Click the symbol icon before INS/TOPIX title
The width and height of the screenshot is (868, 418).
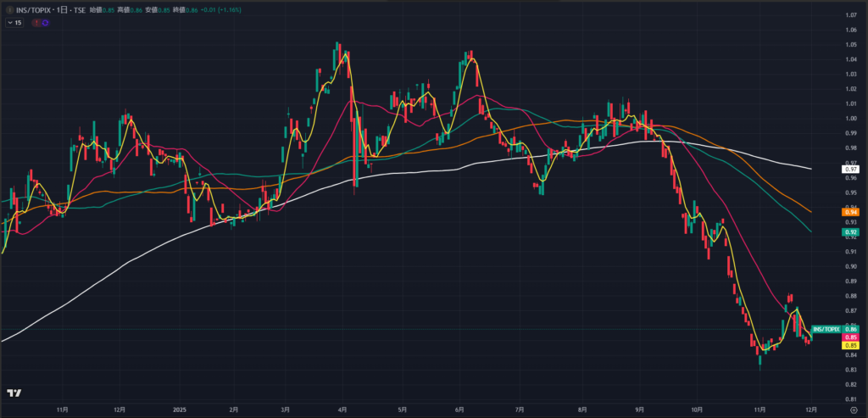9,9
